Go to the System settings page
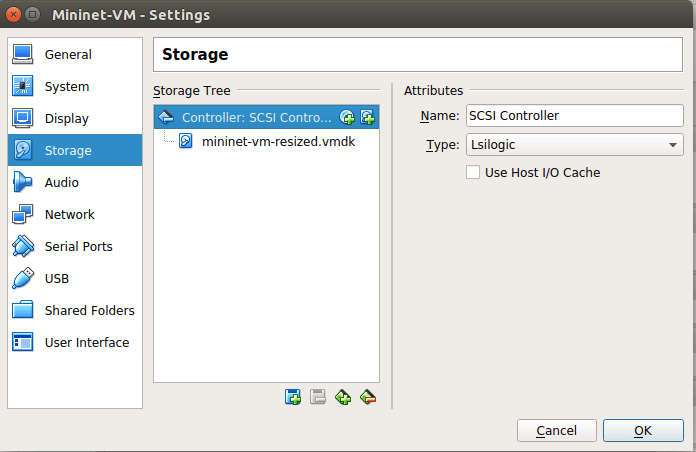 pyautogui.click(x=66, y=86)
